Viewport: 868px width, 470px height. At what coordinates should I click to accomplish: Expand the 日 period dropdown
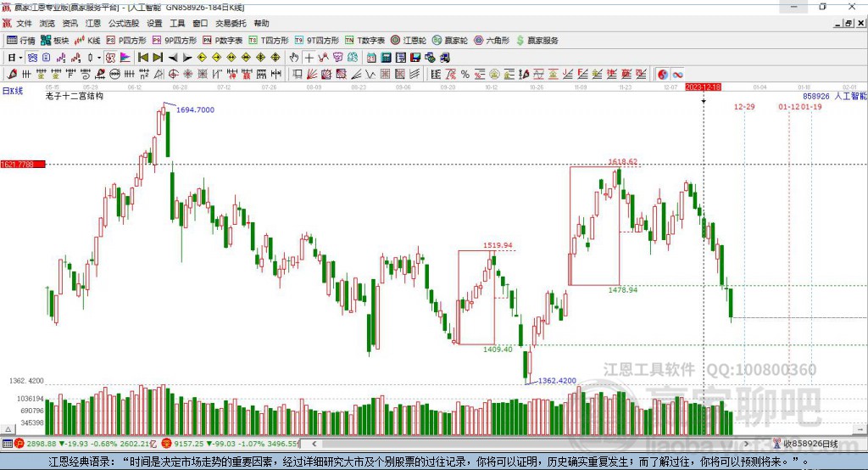[20, 58]
